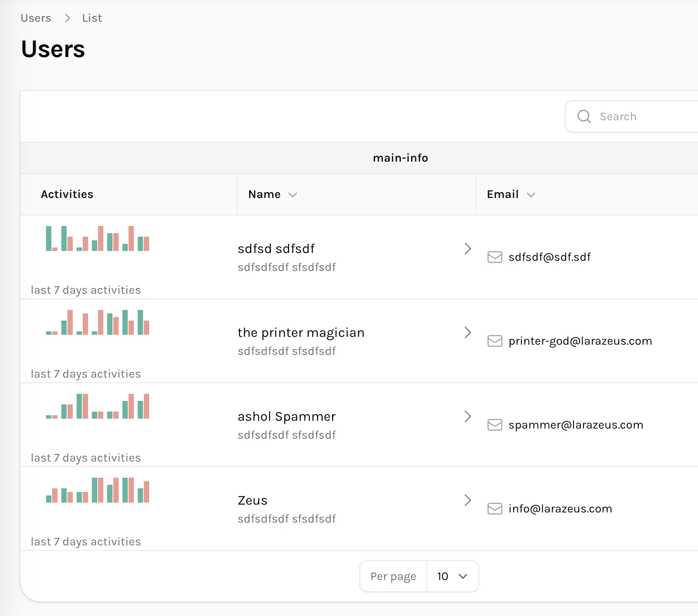
Task: Click printer-god@larazeus.com email address
Action: 580,341
